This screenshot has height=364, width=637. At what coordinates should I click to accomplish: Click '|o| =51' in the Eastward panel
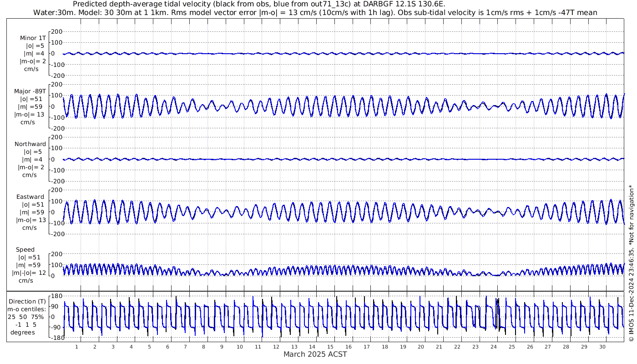pos(32,205)
